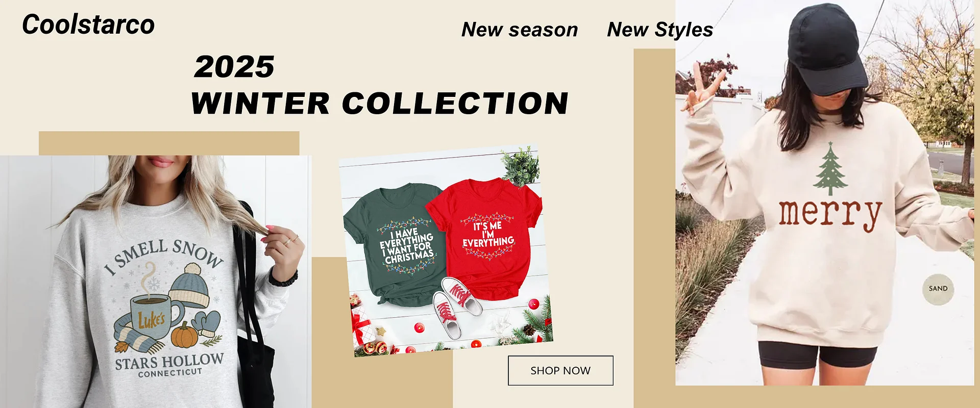Click the merry text on sweatshirt
This screenshot has height=408, width=980.
click(830, 214)
